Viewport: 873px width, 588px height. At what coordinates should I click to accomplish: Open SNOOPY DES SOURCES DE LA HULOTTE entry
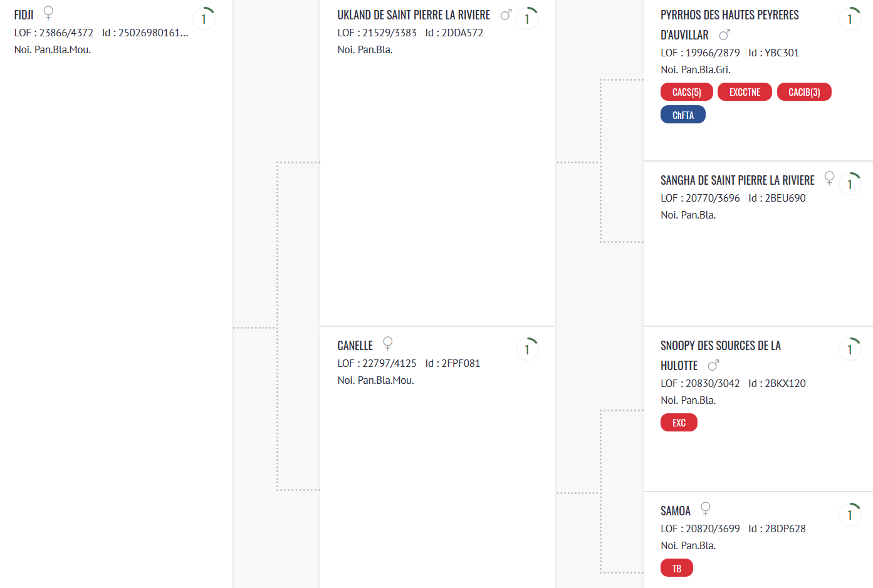[x=721, y=355]
